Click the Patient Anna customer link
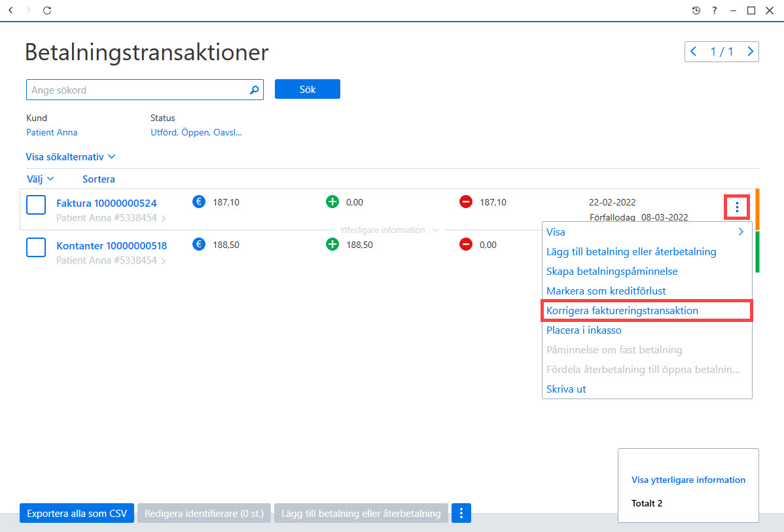The image size is (784, 532). [52, 132]
